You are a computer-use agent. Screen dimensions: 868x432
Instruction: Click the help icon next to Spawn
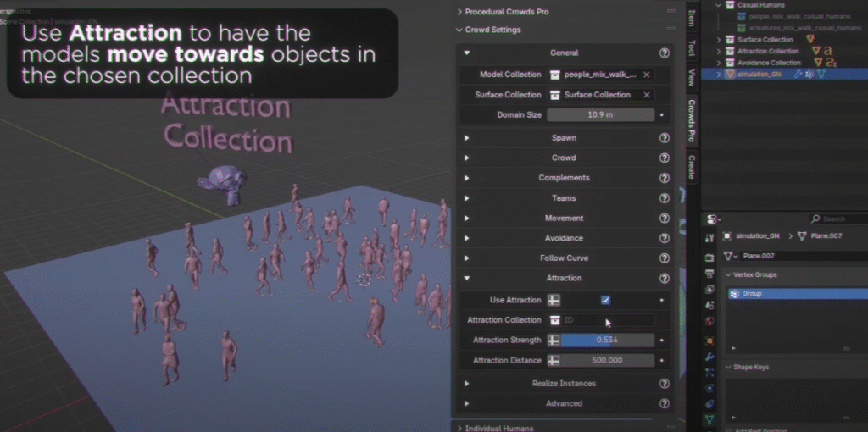click(665, 137)
